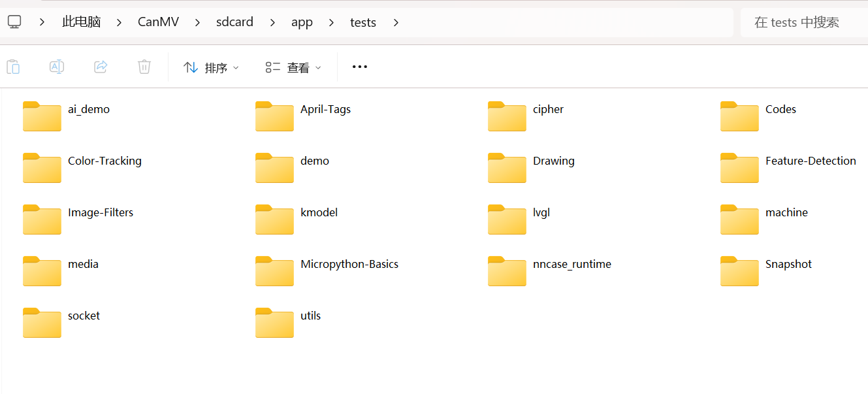Image resolution: width=868 pixels, height=394 pixels.
Task: Open the kmodel folder
Action: tap(275, 220)
